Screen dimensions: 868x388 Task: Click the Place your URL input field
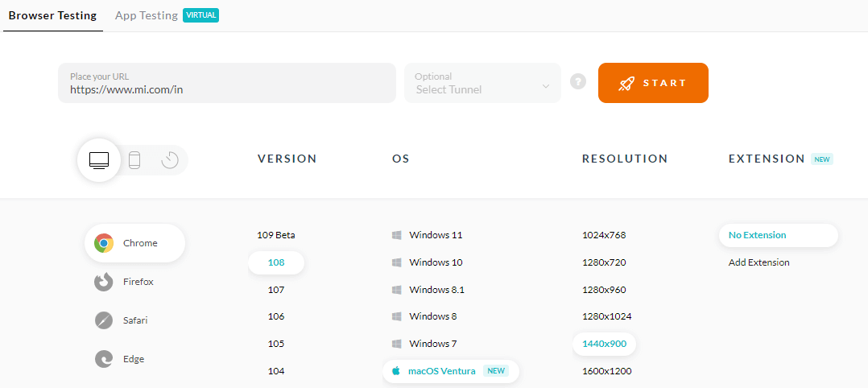point(227,83)
